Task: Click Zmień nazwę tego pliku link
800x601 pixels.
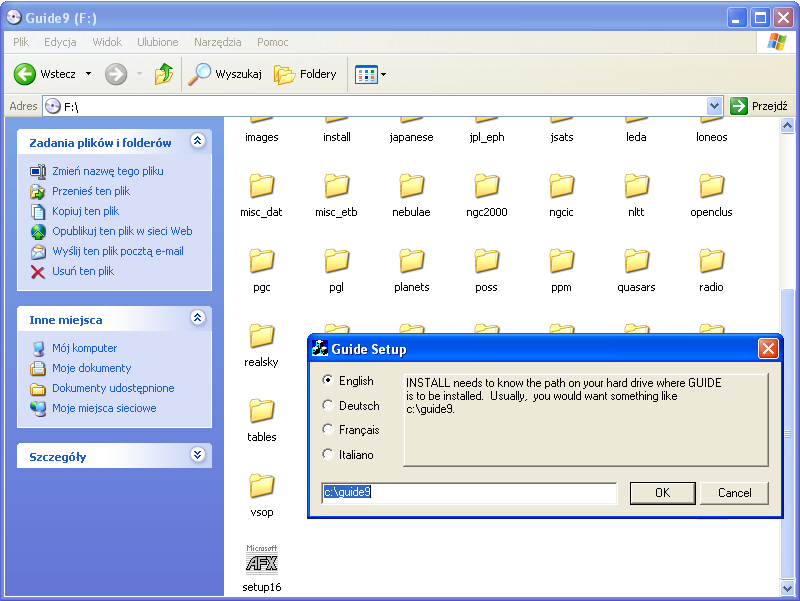Action: click(108, 171)
